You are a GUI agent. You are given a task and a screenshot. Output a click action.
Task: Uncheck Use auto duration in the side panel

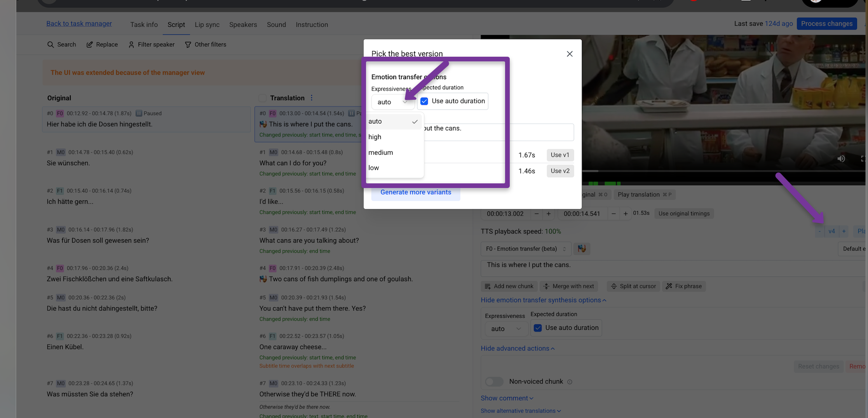pos(538,328)
